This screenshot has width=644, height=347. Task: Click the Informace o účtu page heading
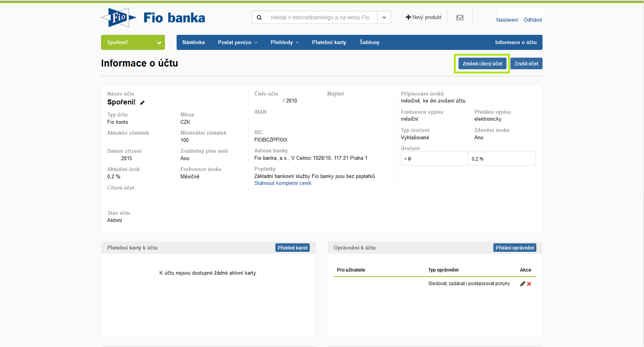[x=139, y=63]
